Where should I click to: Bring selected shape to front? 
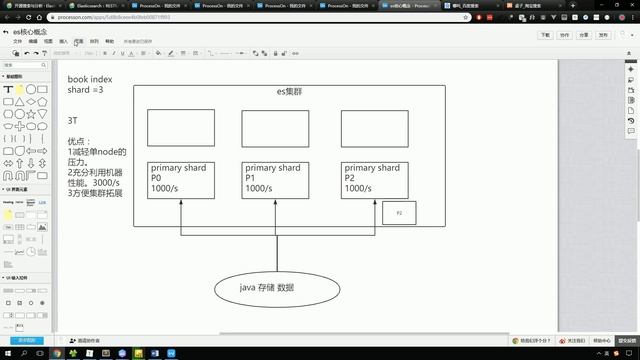pyautogui.click(x=256, y=53)
